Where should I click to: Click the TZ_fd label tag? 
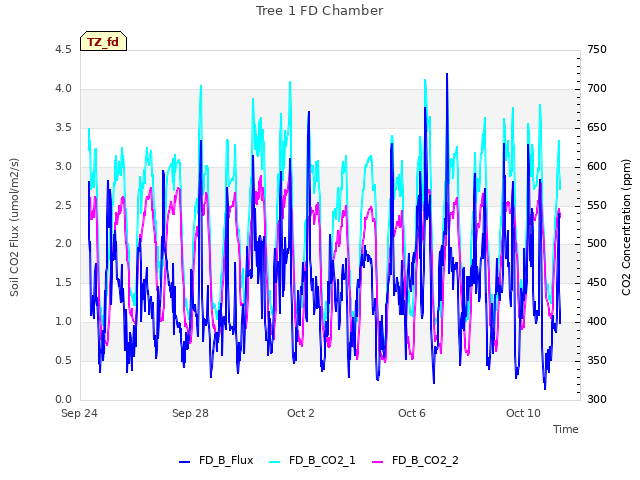point(103,42)
